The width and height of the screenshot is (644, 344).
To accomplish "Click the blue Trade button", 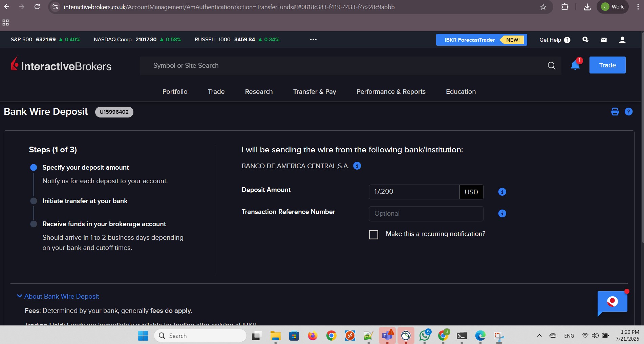I will point(607,65).
